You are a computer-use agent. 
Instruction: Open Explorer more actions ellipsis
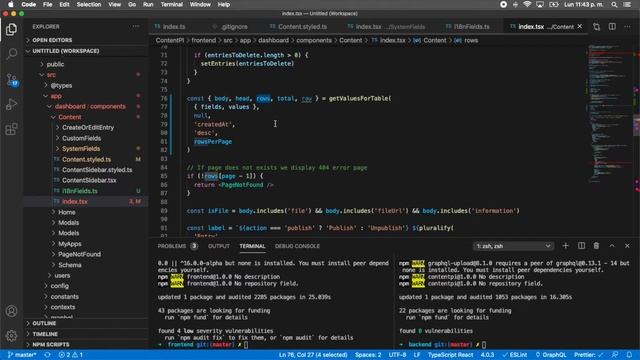coord(136,27)
